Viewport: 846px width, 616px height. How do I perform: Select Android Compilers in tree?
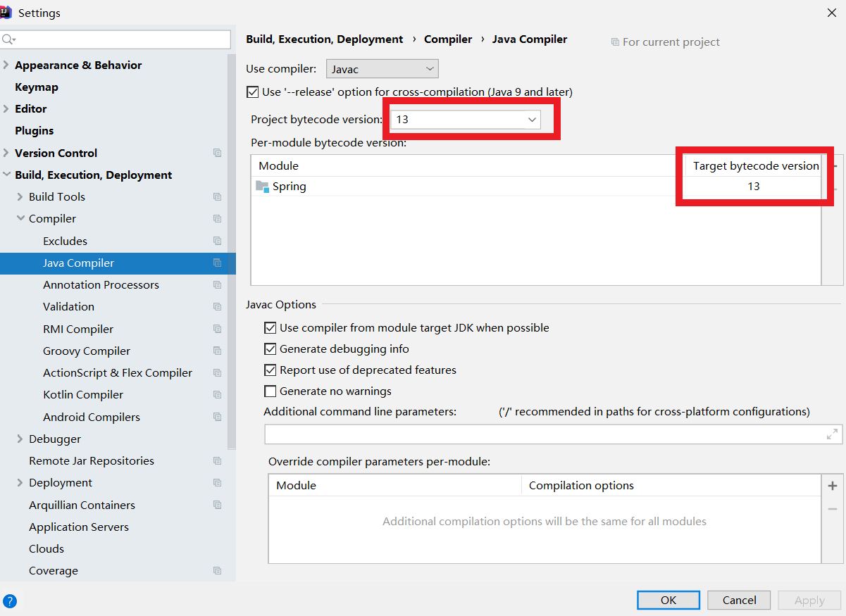pyautogui.click(x=92, y=417)
